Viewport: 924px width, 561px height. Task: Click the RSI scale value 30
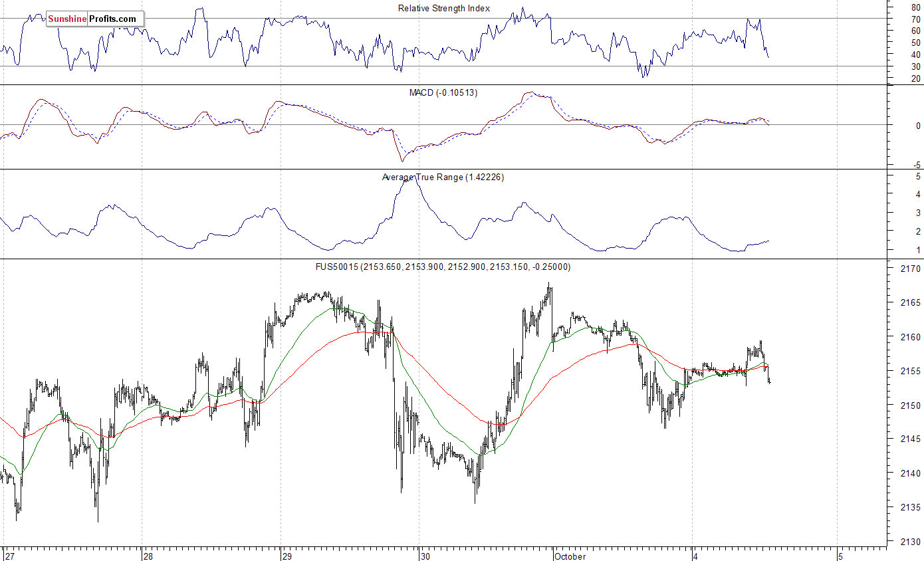point(916,66)
